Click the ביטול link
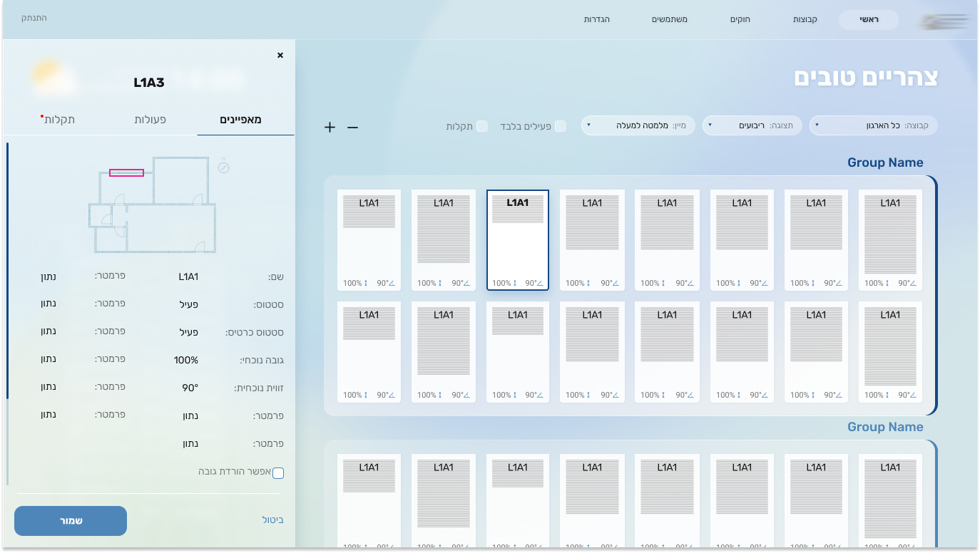Screen dimensions: 980x553 [272, 520]
